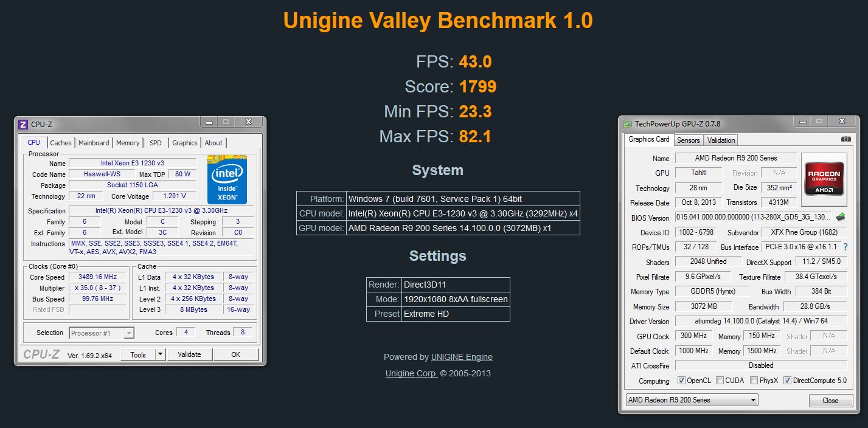Click the Driver Version field in GPU-Z
The image size is (868, 428).
pos(761,321)
